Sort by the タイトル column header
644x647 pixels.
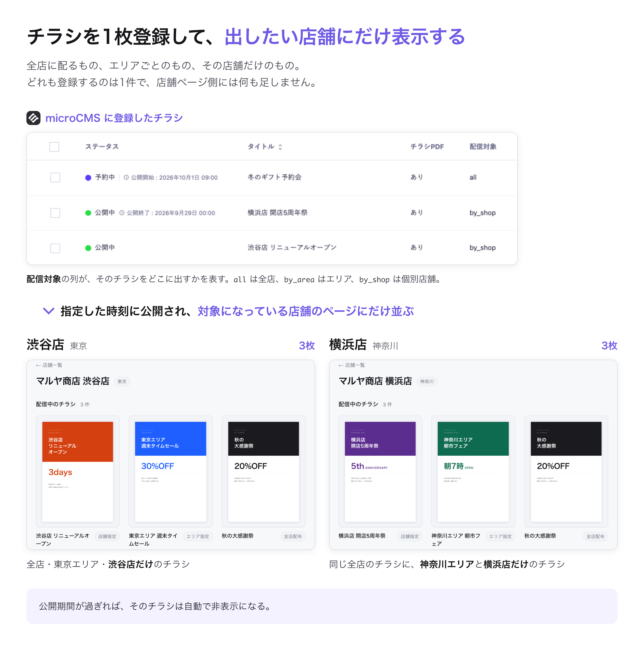261,147
